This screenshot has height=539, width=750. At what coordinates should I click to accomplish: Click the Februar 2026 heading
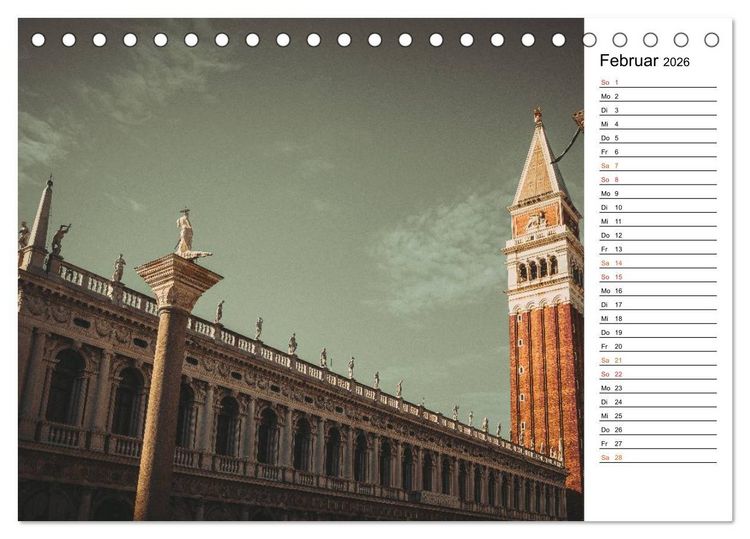644,61
